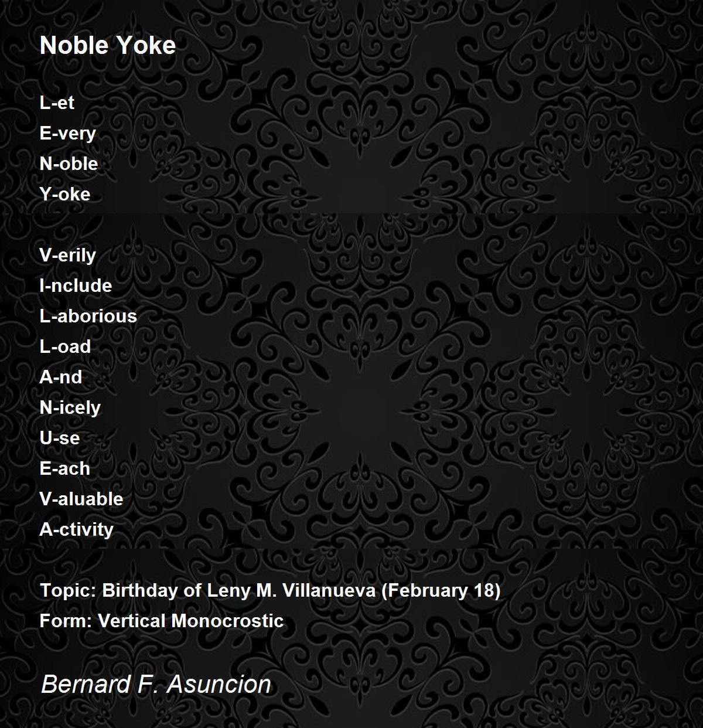Click the word E-ach
Viewport: 703px width, 728px height.
click(65, 468)
